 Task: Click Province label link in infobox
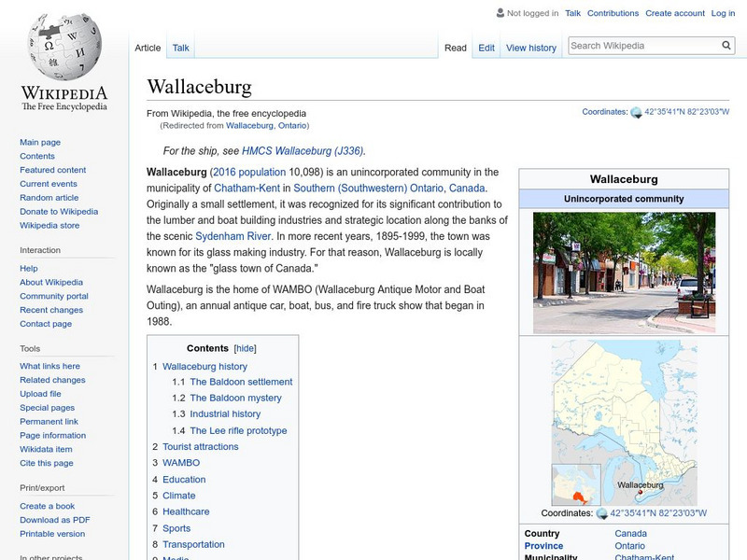coord(543,546)
